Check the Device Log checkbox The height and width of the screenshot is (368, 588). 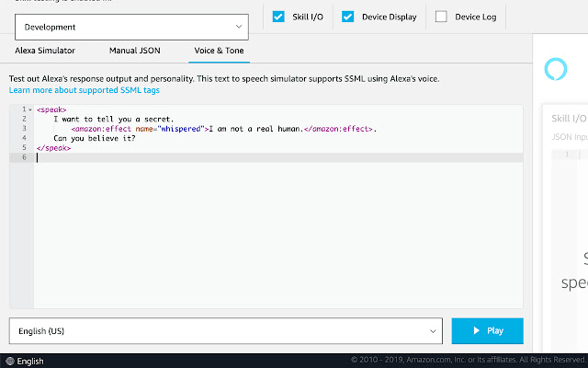441,17
